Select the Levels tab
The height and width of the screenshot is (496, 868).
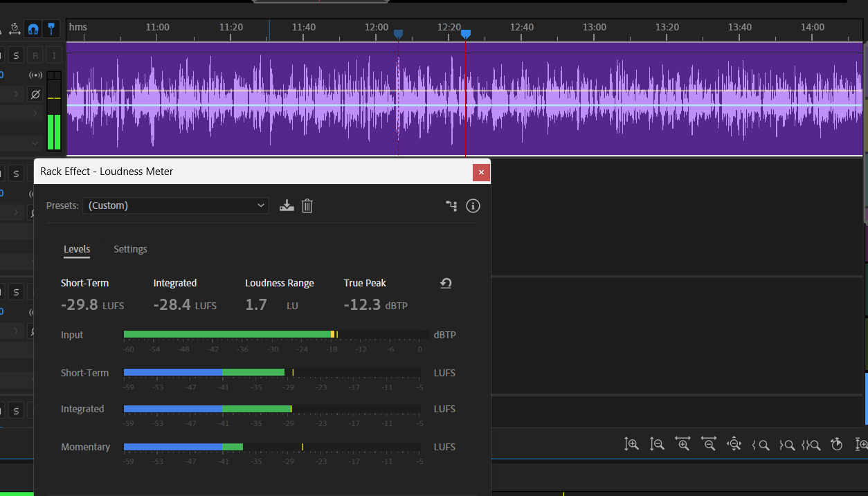tap(77, 249)
